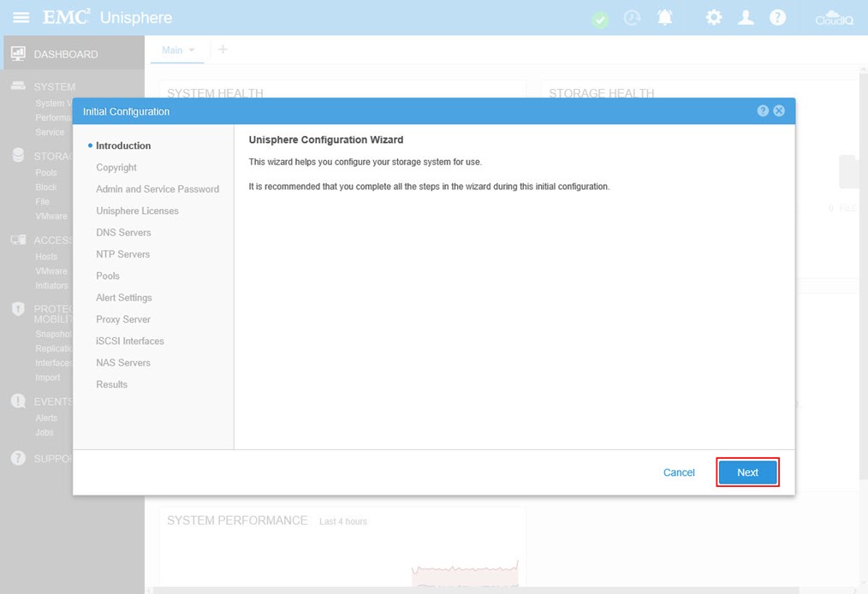Open Import in the sidebar

(48, 377)
